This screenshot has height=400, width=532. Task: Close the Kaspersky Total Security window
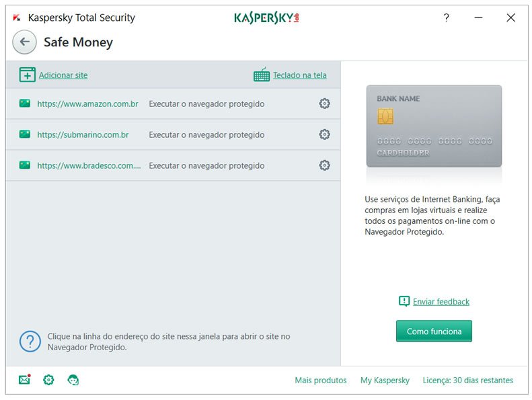click(510, 17)
